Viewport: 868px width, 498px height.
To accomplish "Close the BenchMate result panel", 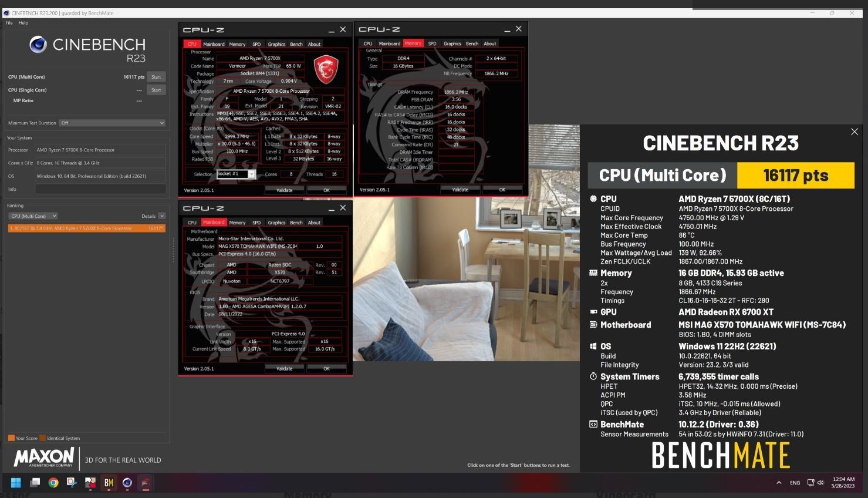I will pos(855,132).
